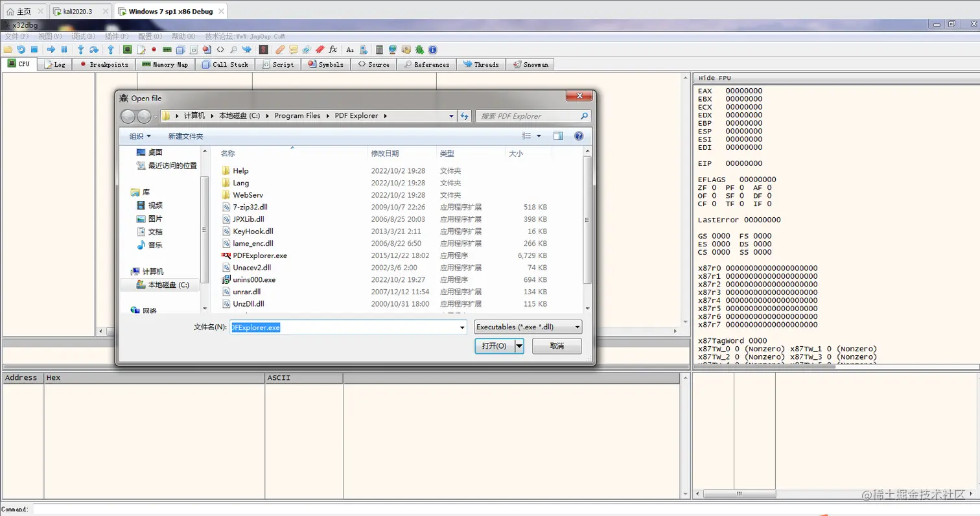Click the green CPU chip toolbar icon
980x516 pixels.
[128, 49]
